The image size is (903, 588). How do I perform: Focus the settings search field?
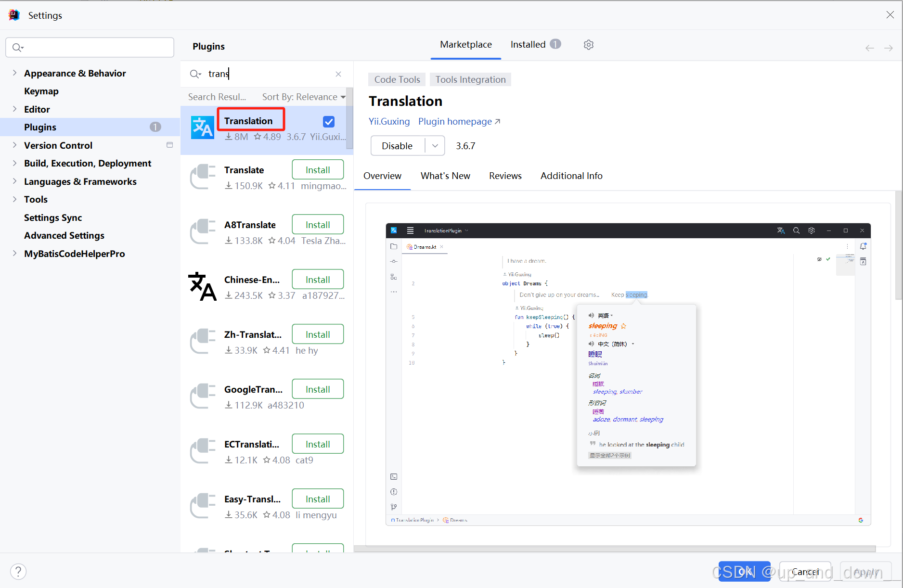(x=90, y=47)
